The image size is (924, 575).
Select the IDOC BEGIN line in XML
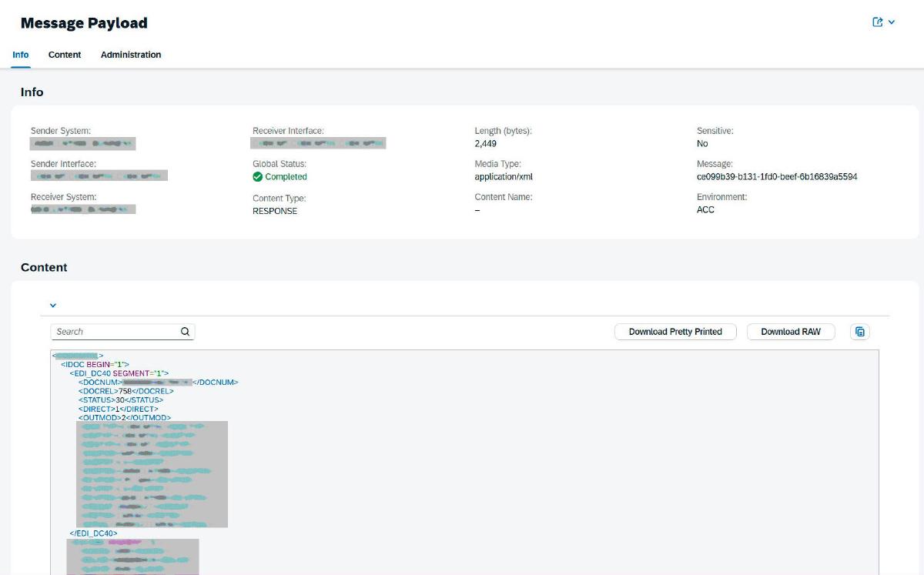(x=95, y=364)
